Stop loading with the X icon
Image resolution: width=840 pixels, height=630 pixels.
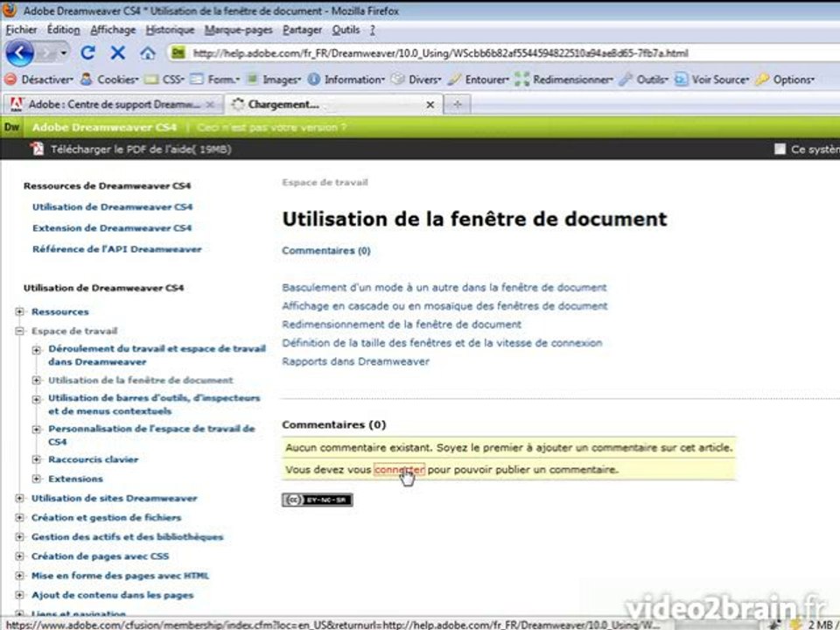118,52
